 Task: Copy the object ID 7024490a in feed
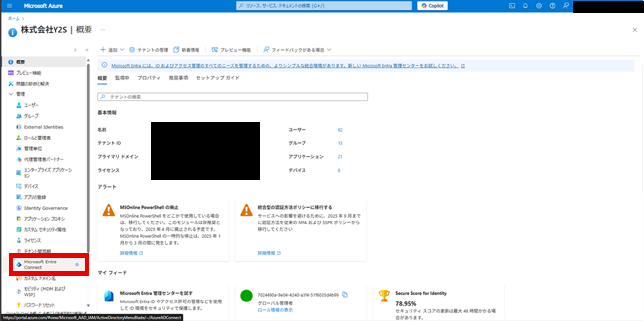click(x=345, y=295)
